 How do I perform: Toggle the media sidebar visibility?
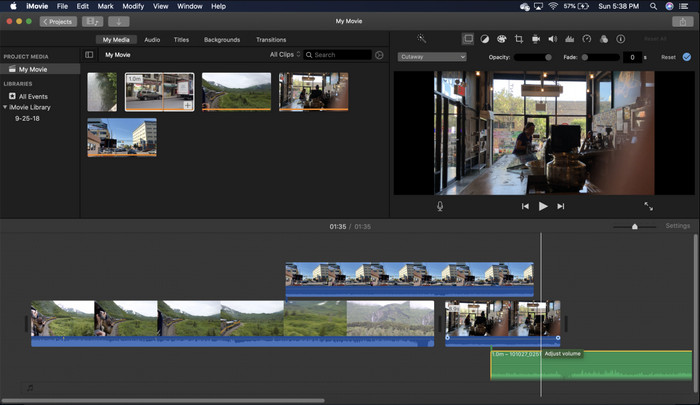pyautogui.click(x=89, y=55)
